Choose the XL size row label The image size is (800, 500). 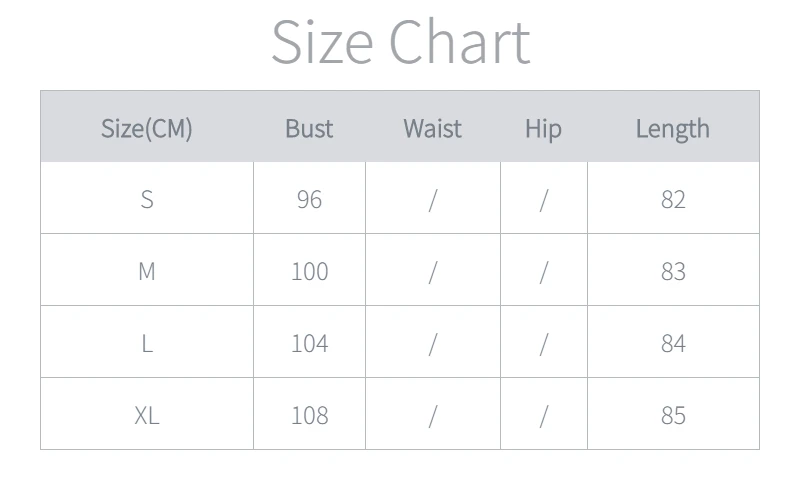(147, 415)
